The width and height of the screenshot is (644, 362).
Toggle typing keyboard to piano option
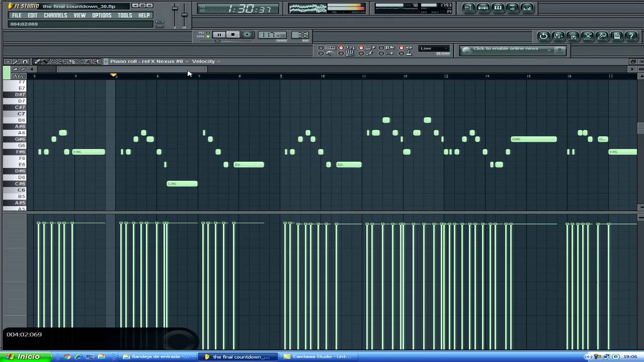(x=328, y=48)
